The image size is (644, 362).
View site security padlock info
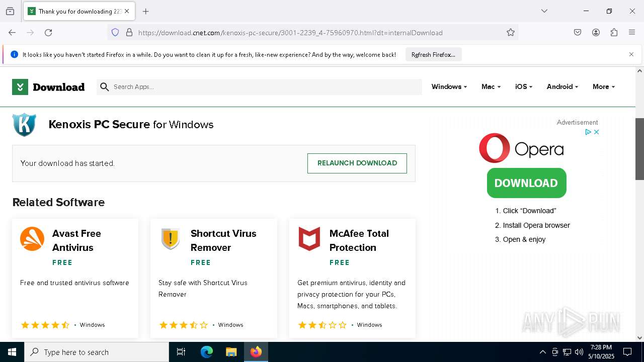point(129,33)
